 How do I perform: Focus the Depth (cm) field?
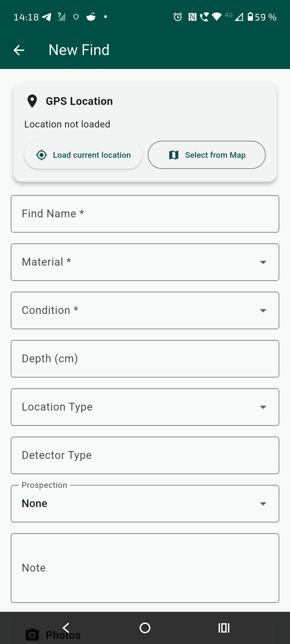(x=145, y=359)
